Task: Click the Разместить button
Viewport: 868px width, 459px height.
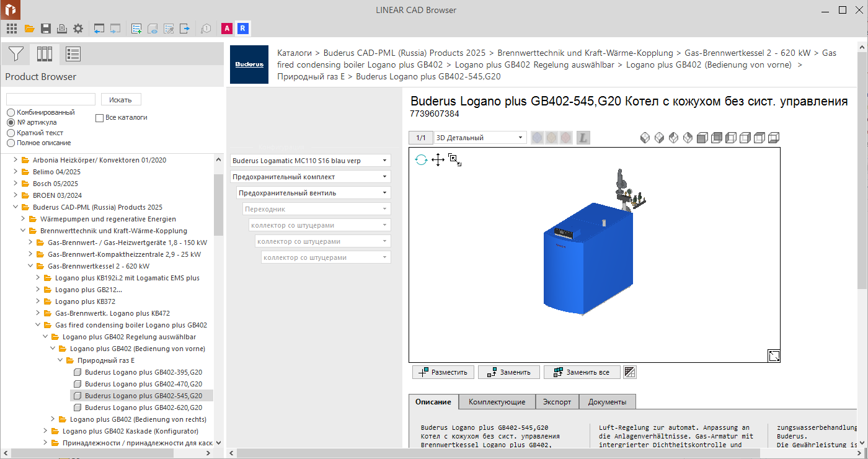Action: point(443,372)
